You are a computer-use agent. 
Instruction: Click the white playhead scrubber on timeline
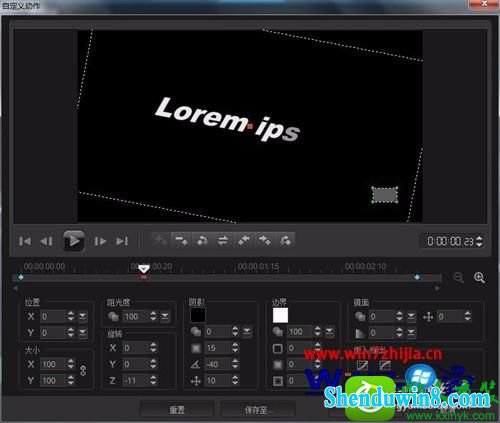coord(144,269)
